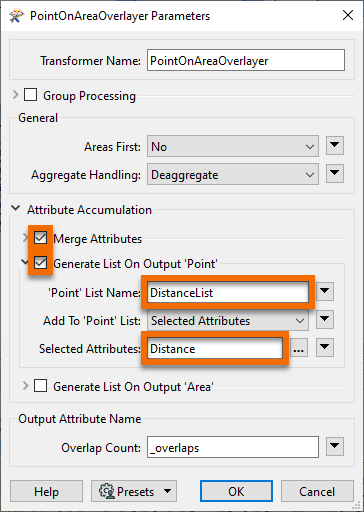Click the FME transformer icon in title bar
Image resolution: width=364 pixels, height=512 pixels.
click(x=17, y=16)
